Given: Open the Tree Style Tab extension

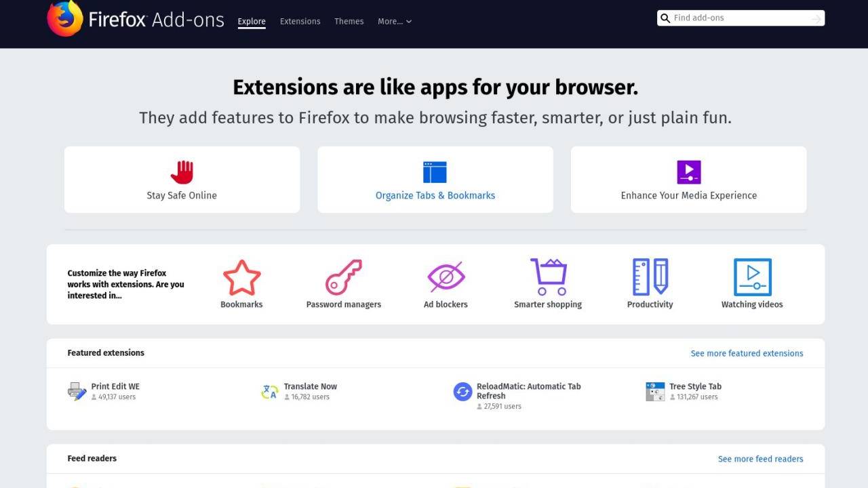Looking at the screenshot, I should (695, 386).
